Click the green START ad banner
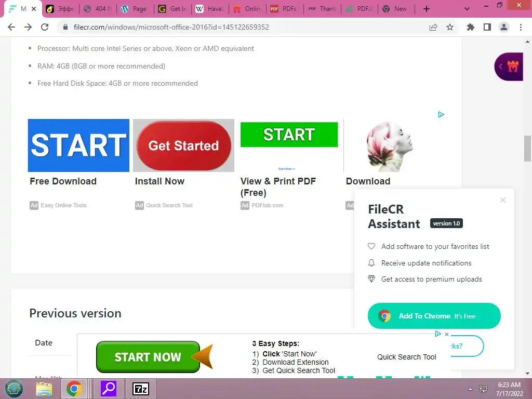The width and height of the screenshot is (532, 399). point(289,135)
